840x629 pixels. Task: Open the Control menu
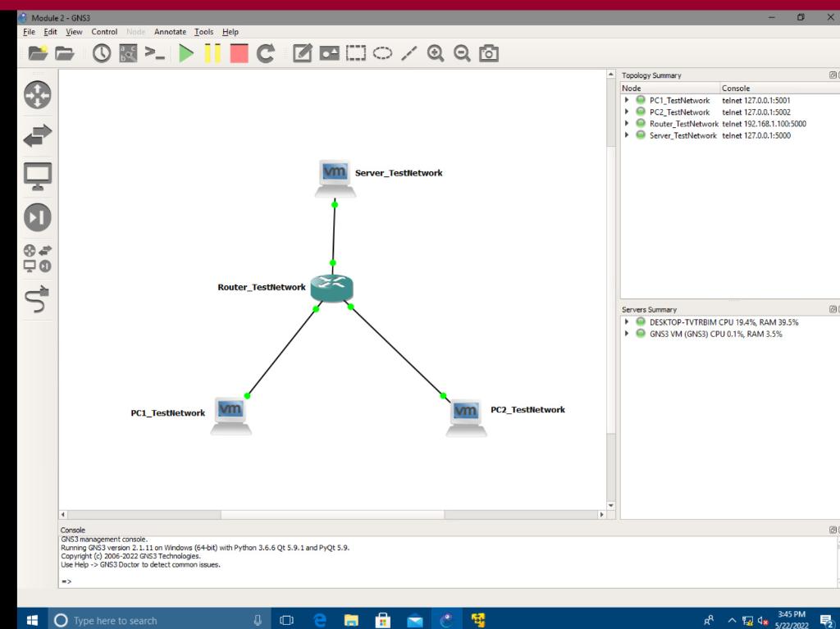[104, 31]
